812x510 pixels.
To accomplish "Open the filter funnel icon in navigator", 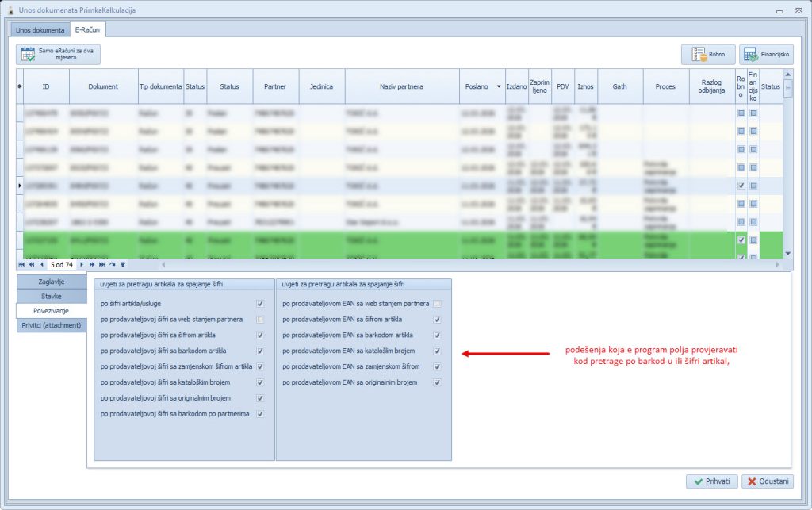I will coord(122,265).
